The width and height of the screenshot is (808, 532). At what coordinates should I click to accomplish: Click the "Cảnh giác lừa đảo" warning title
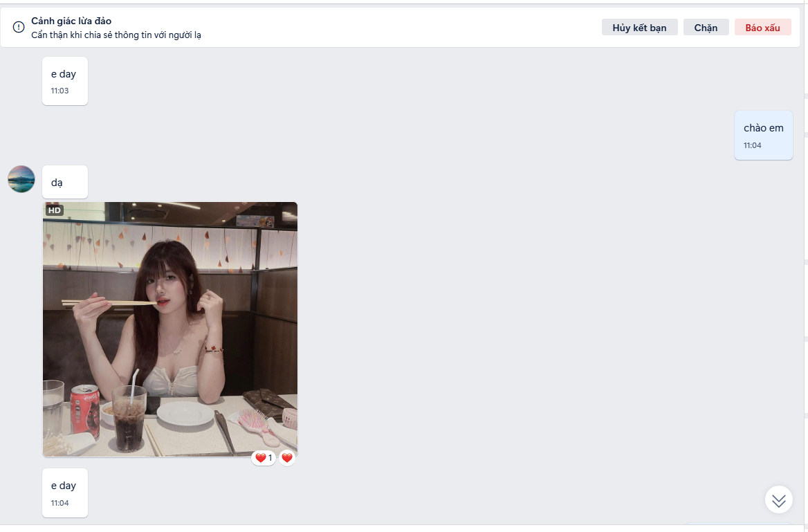[x=71, y=21]
